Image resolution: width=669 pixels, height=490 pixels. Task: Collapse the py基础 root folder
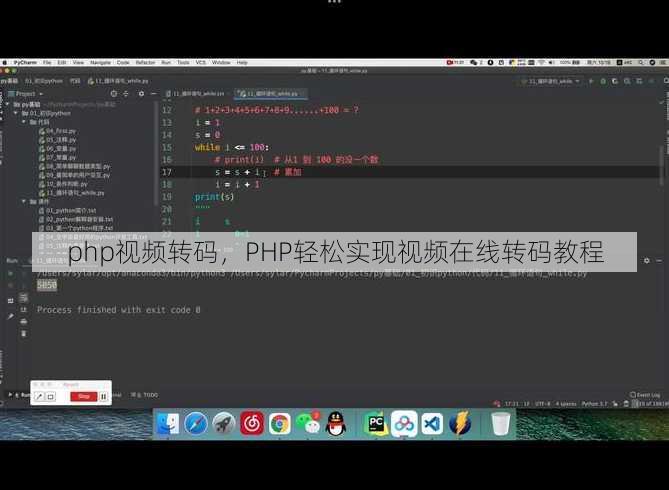point(8,104)
